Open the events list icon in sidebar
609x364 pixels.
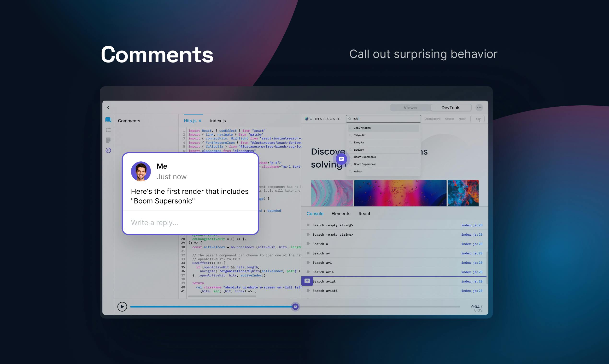[x=108, y=130]
